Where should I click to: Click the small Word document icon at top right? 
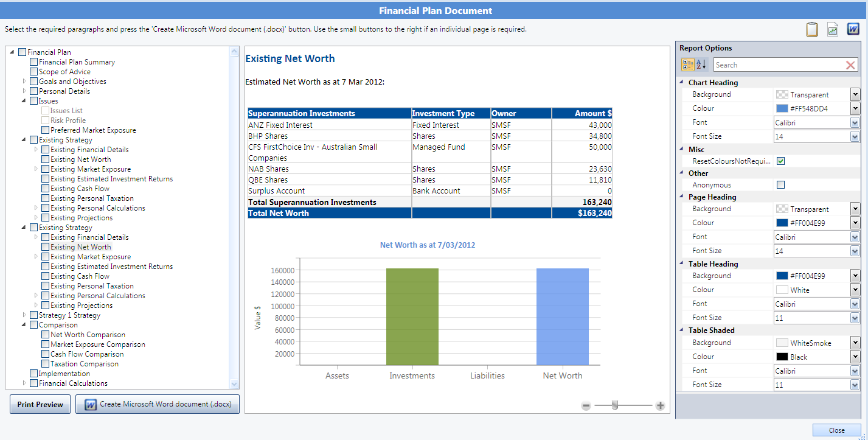[853, 29]
